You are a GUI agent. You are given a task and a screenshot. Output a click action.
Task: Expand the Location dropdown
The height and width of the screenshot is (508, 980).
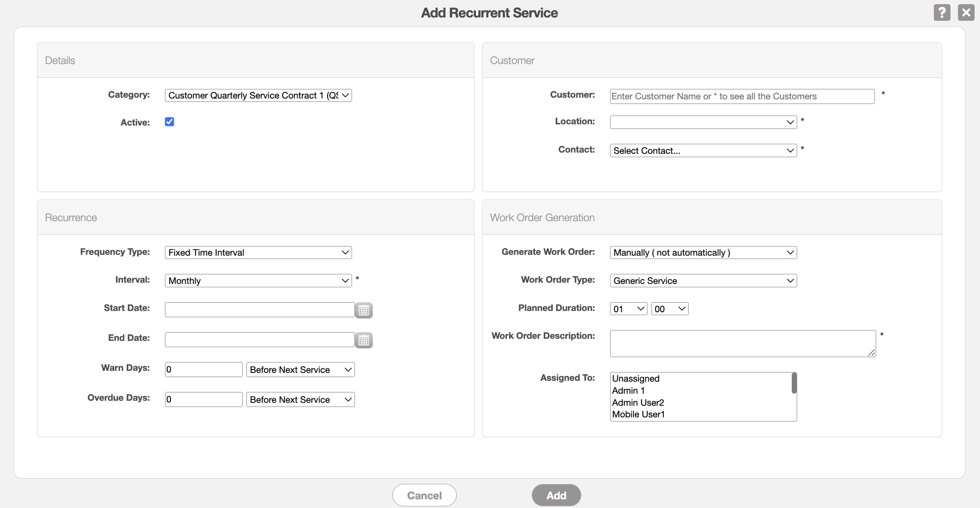pos(703,122)
